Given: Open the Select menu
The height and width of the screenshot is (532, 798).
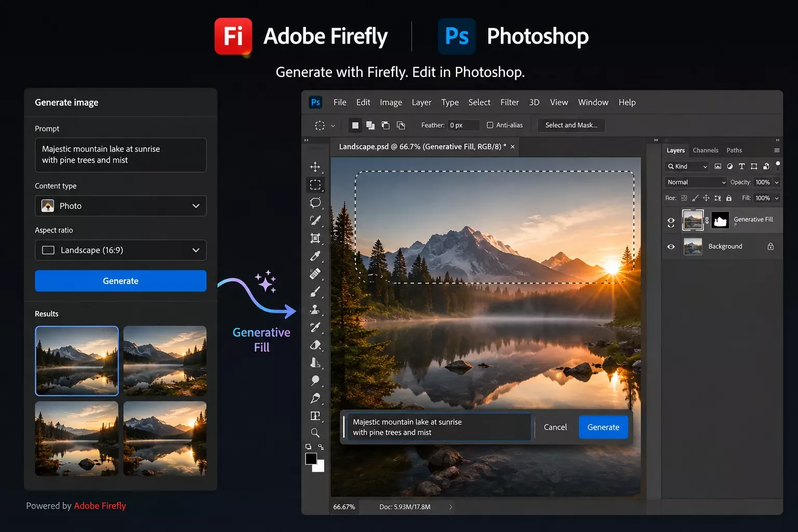Looking at the screenshot, I should (x=479, y=102).
